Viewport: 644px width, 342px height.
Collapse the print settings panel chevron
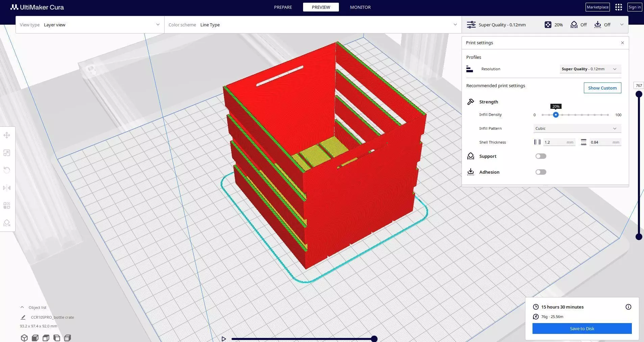pos(622,25)
